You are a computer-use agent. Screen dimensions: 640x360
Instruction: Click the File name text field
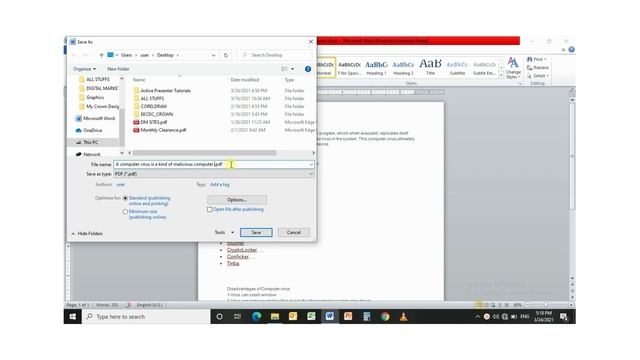(213, 164)
